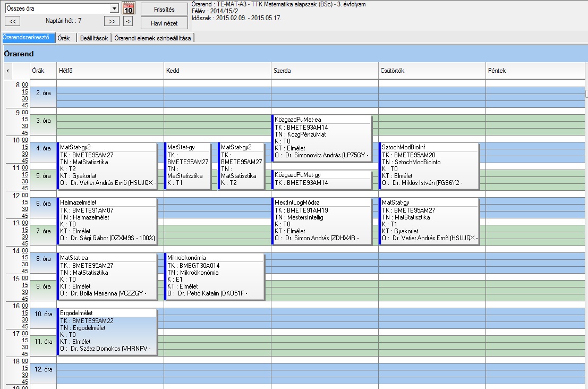Click 'TK : BMETE95AM20' course code

click(408, 155)
